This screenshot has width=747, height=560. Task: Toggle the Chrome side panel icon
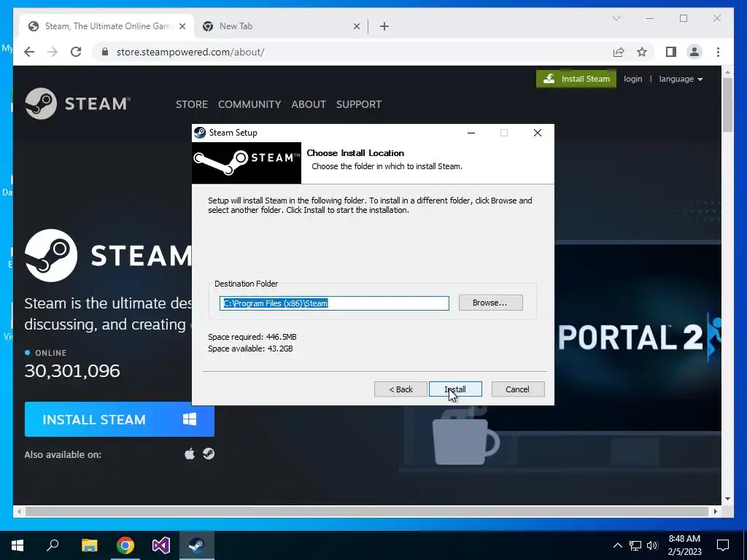pyautogui.click(x=671, y=52)
